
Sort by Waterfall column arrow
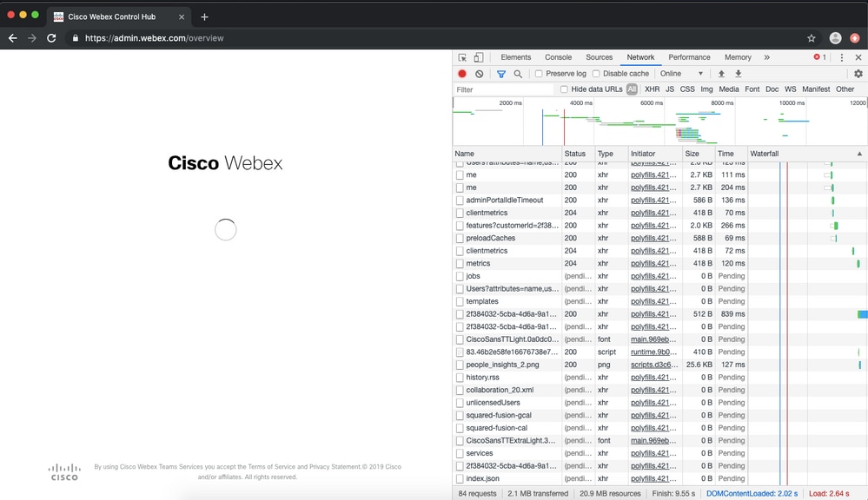[859, 154]
